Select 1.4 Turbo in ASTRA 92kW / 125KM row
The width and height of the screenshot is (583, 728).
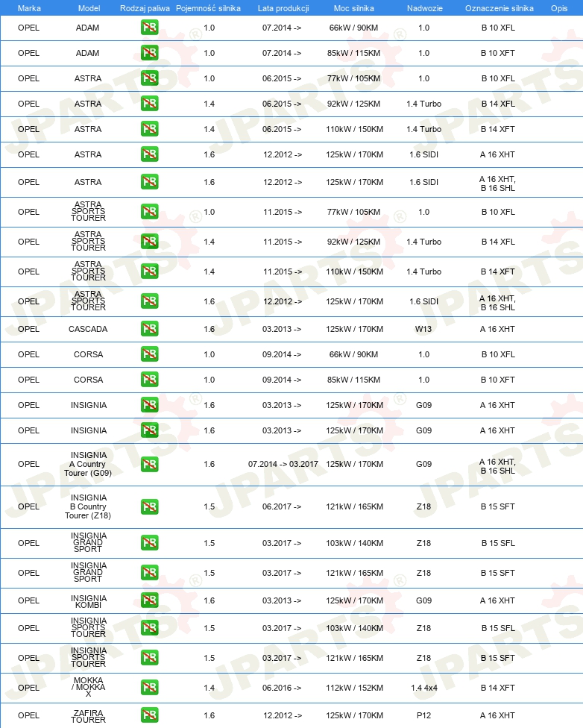[423, 104]
